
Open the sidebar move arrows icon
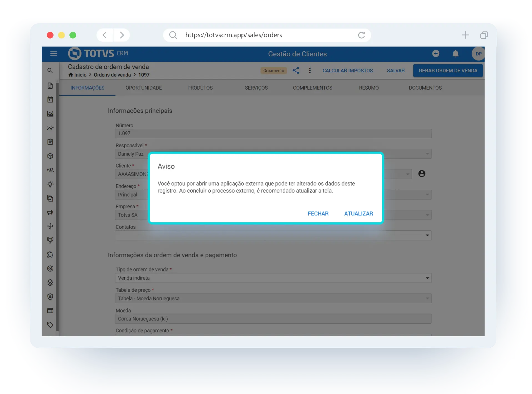pos(50,226)
